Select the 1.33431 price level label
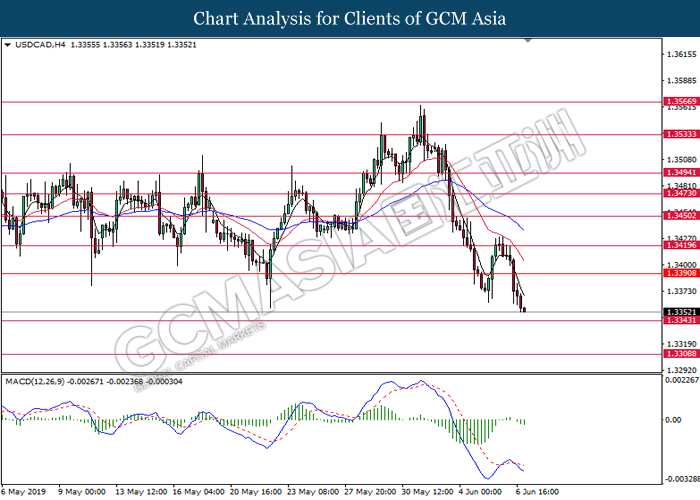The image size is (700, 500). [682, 320]
